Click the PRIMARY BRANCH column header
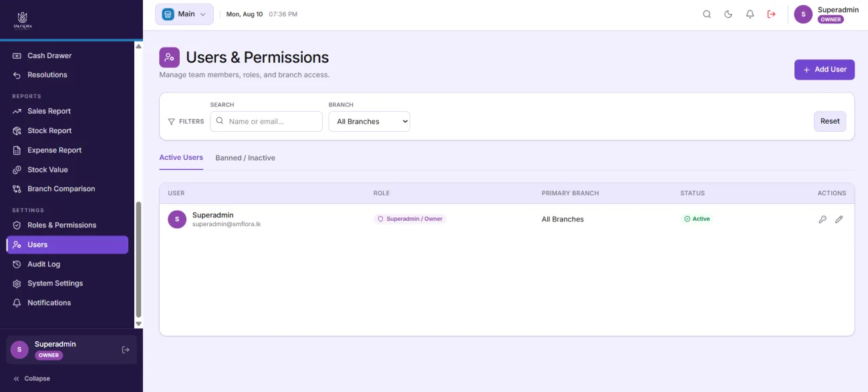The height and width of the screenshot is (392, 868). click(570, 193)
